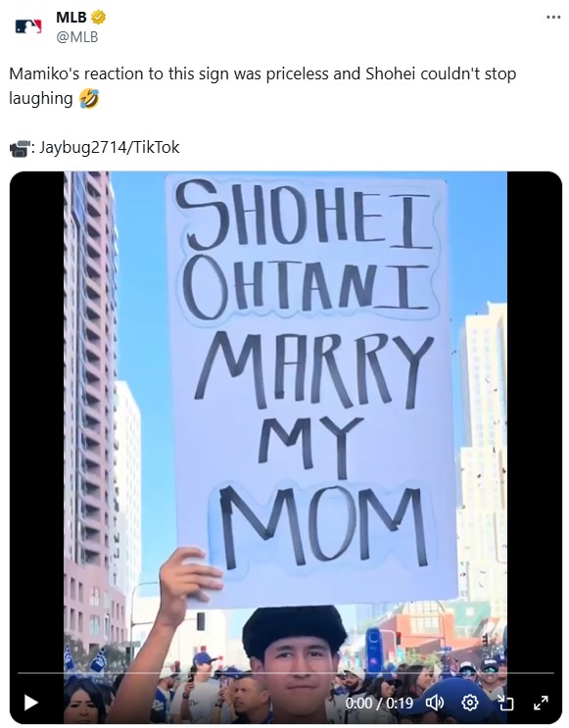The width and height of the screenshot is (569, 728).
Task: Open the MLB account display name
Action: click(71, 18)
